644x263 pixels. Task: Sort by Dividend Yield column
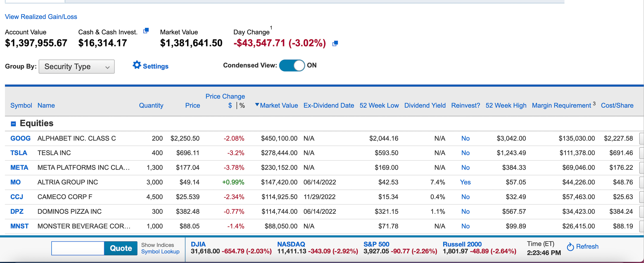pyautogui.click(x=425, y=106)
